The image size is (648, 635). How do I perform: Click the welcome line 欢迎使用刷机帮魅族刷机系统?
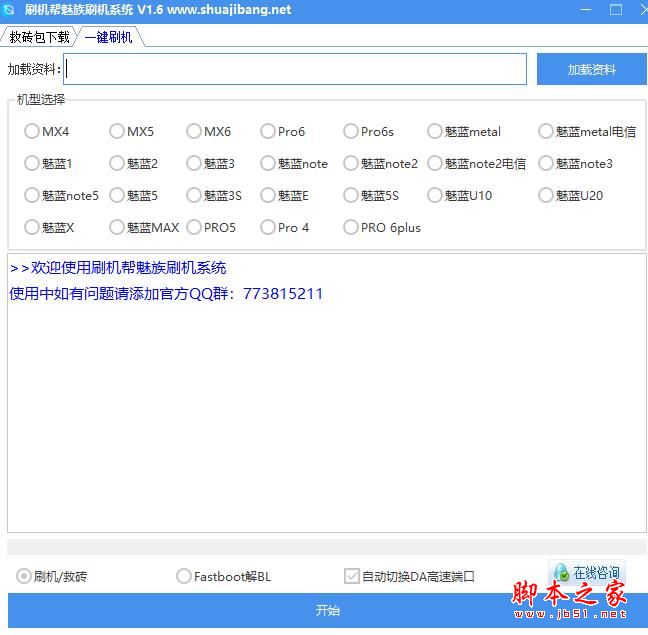pyautogui.click(x=129, y=268)
